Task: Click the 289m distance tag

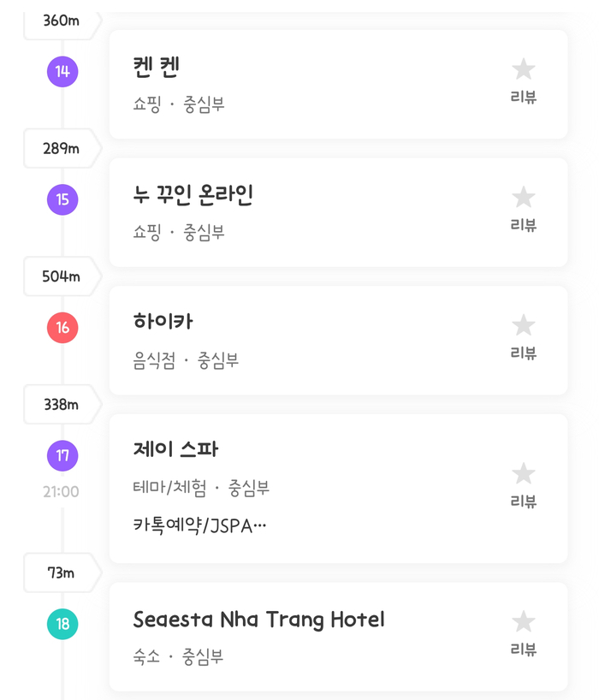Action: coord(62,148)
